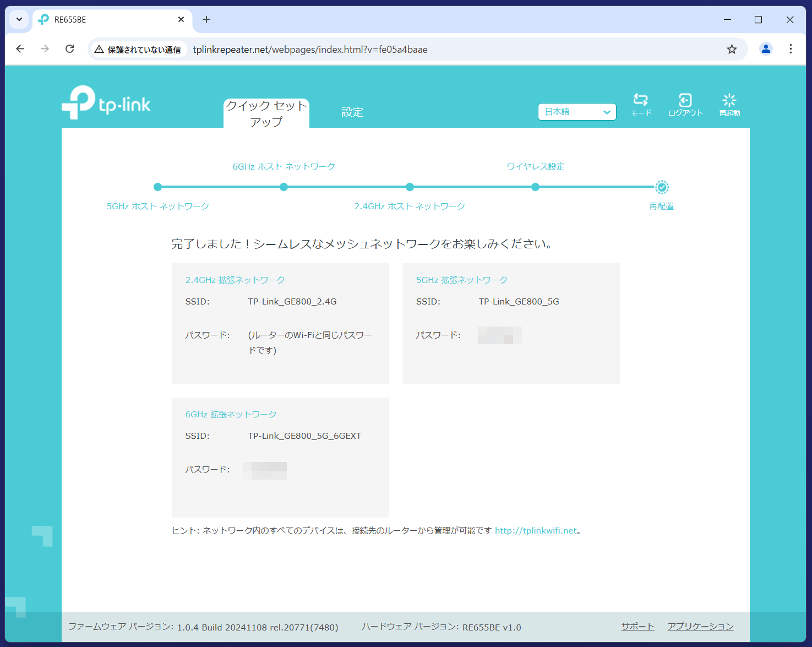Click the ワイヤレス設定 step dot
Viewport: 812px width, 647px height.
[535, 187]
